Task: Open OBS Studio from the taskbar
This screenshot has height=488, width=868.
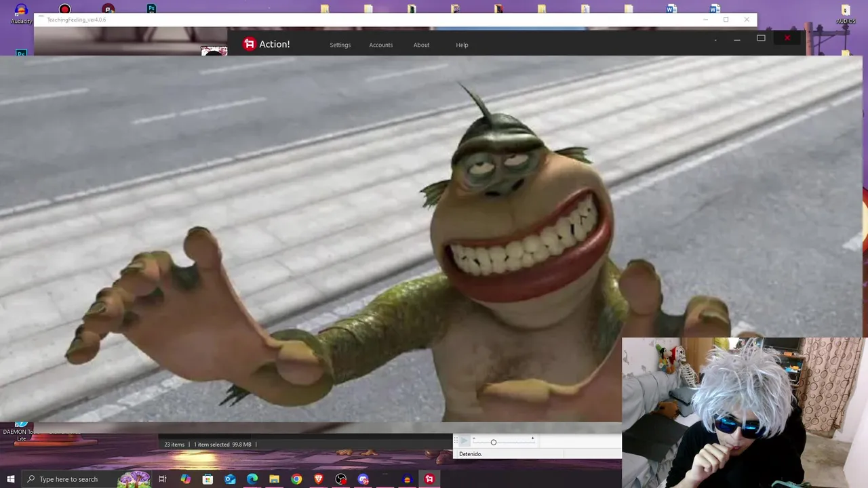Action: pyautogui.click(x=341, y=479)
